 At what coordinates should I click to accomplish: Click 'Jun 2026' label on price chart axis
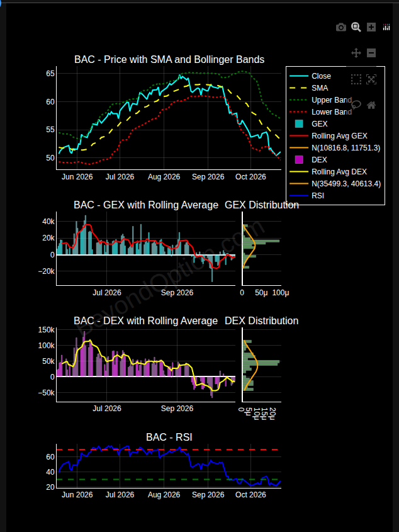pyautogui.click(x=77, y=177)
